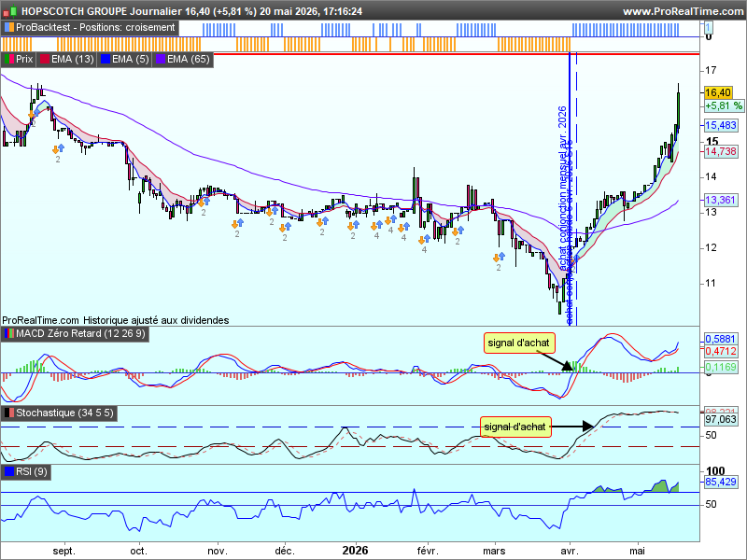
Task: Click the www.ProRealTime.com link
Action: (x=684, y=11)
